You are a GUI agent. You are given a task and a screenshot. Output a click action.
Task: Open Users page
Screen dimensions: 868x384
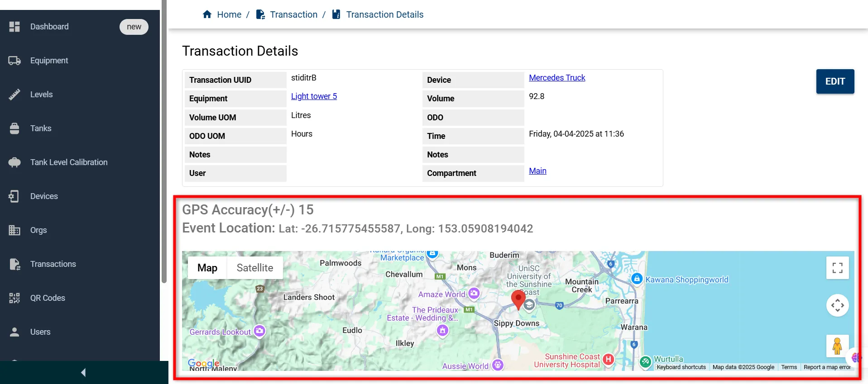pyautogui.click(x=40, y=332)
